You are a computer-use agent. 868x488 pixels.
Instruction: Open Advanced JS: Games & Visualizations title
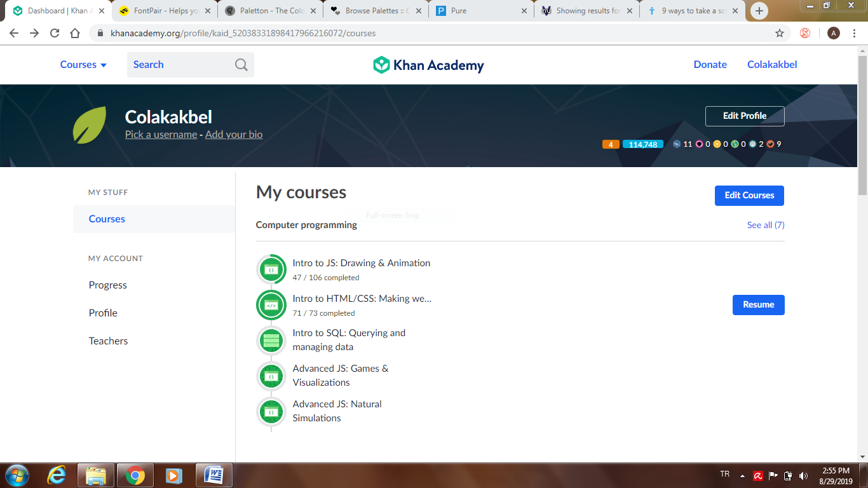point(341,376)
